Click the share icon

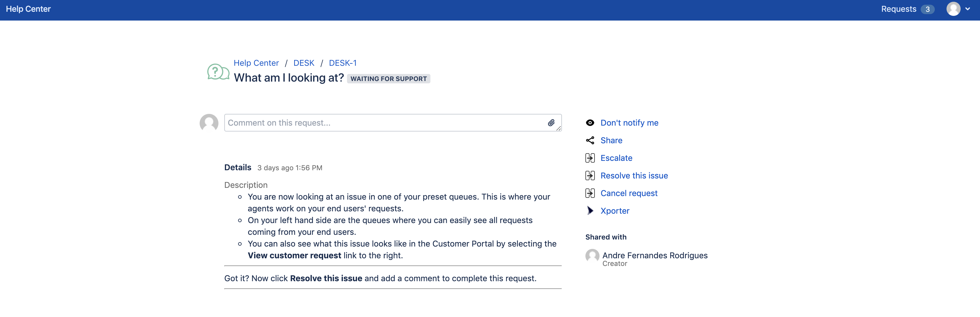590,140
